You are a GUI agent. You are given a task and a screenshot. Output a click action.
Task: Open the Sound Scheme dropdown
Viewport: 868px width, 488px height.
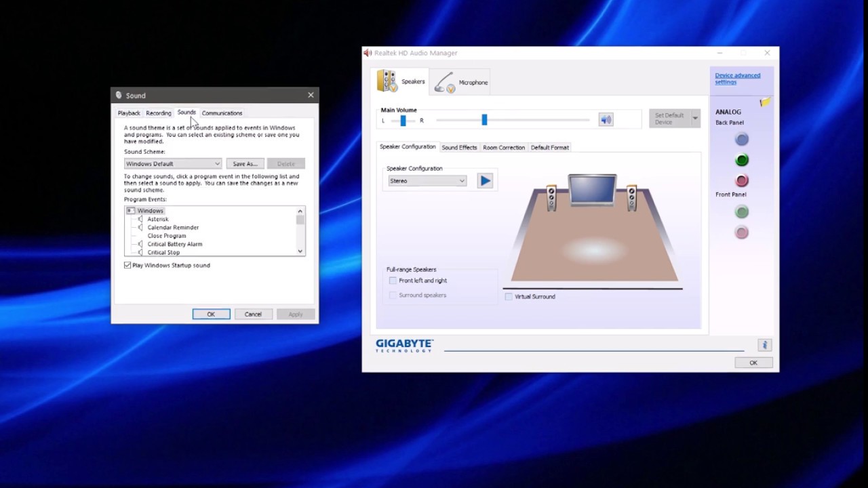click(173, 163)
